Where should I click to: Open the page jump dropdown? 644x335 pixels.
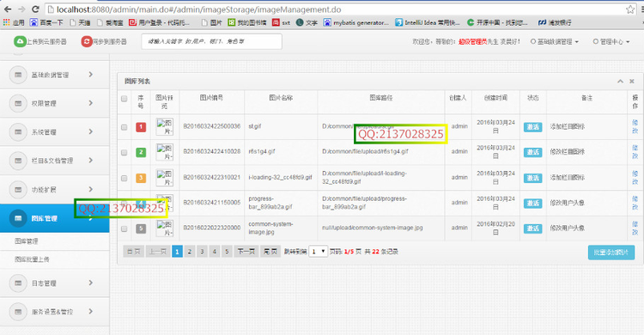coord(318,251)
